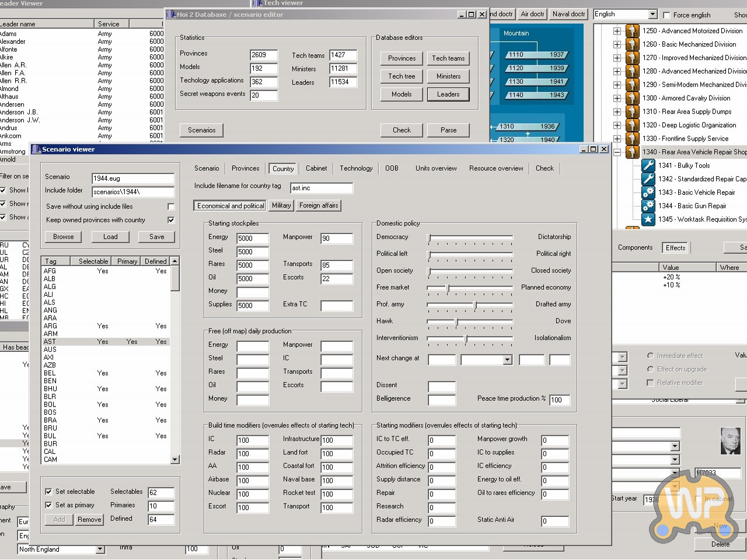Enable Save without using include files
This screenshot has height=560, width=747.
(x=171, y=206)
